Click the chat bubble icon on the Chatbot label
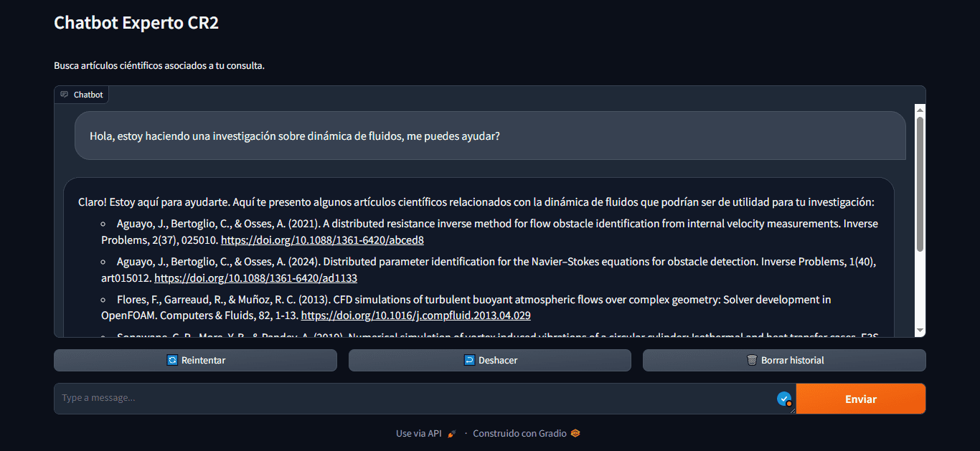This screenshot has width=980, height=451. 65,95
